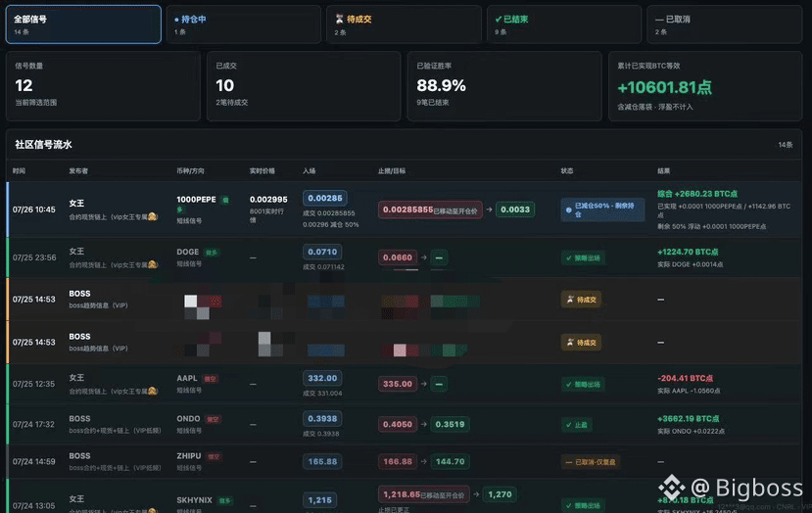
Task: Click the monkey emoji in 07/25 23:56 row
Action: click(x=153, y=264)
